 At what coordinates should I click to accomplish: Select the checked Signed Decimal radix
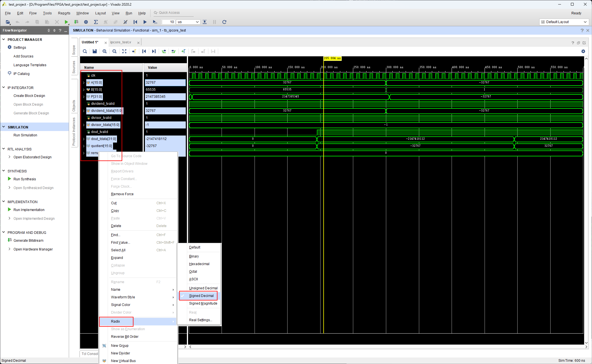201,296
